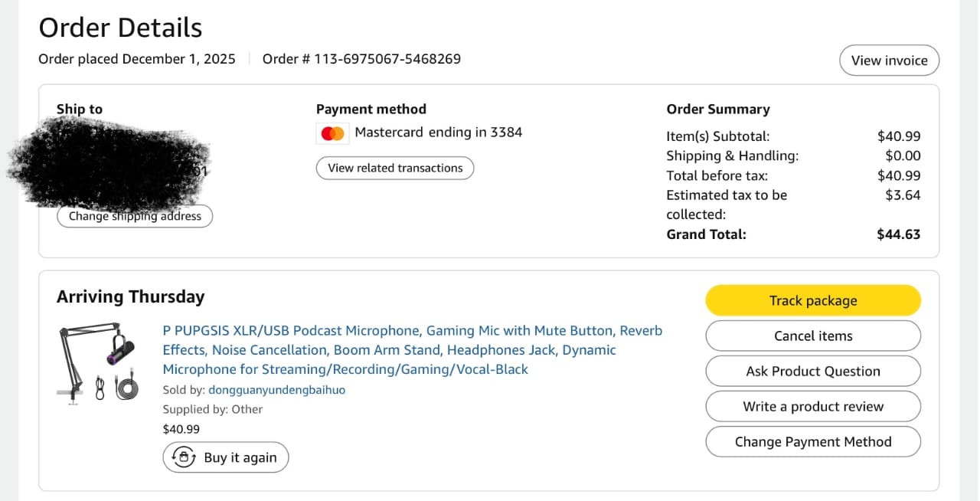Change Payment Method for order
The image size is (980, 501).
813,441
